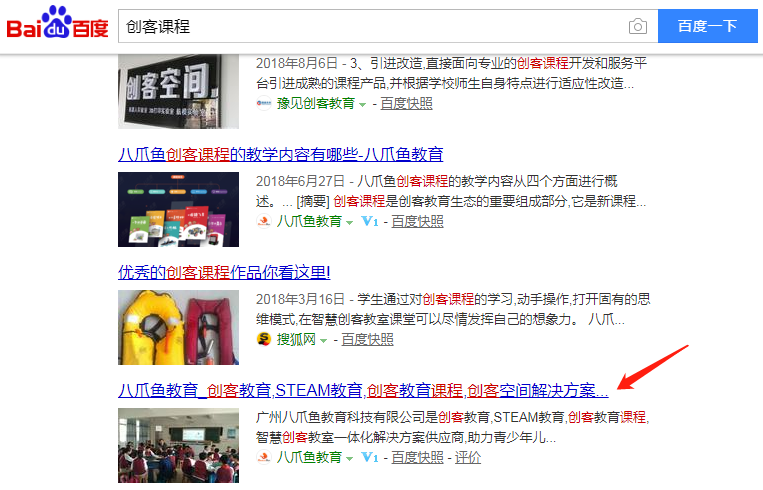Click V1 verification badge in last result
763x490 pixels.
pyautogui.click(x=370, y=457)
